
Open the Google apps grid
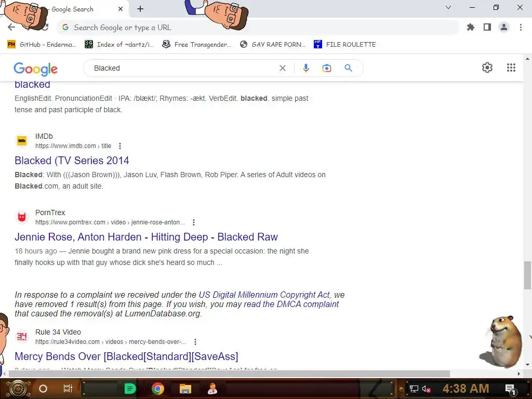coord(511,68)
